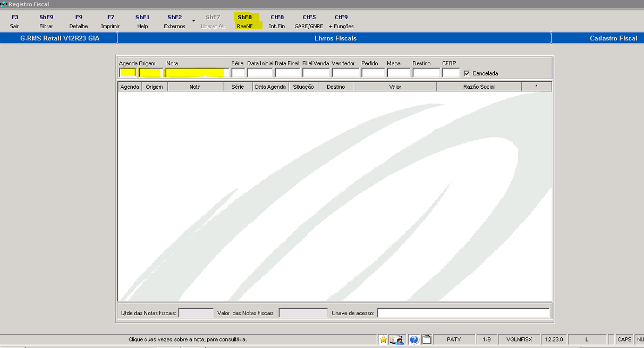The height and width of the screenshot is (348, 644).
Task: Click the Valor das Notas Fiscais field
Action: tap(303, 313)
